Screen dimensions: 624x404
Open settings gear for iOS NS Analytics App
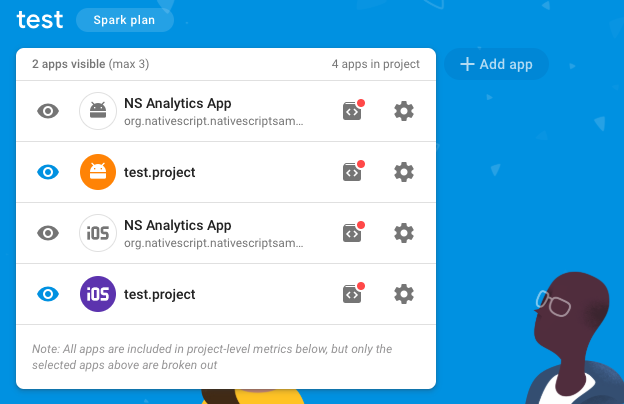(404, 233)
